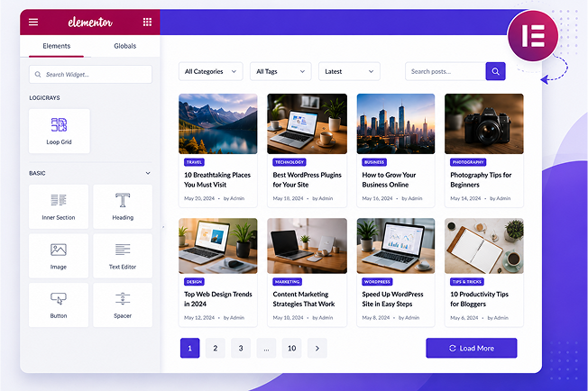Click the Tips & Tricks category tag
This screenshot has width=588, height=391.
tap(467, 282)
